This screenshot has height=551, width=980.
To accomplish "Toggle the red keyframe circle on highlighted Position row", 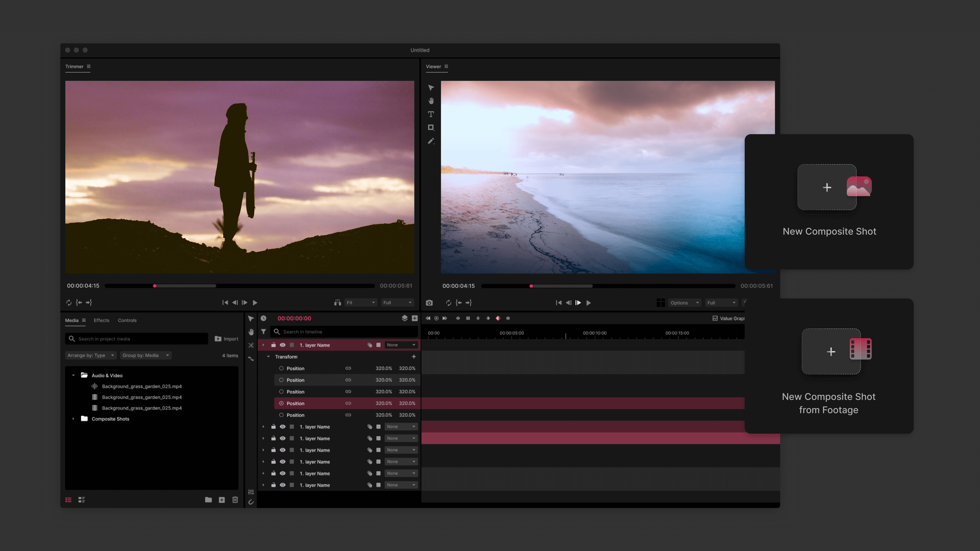I will 281,403.
